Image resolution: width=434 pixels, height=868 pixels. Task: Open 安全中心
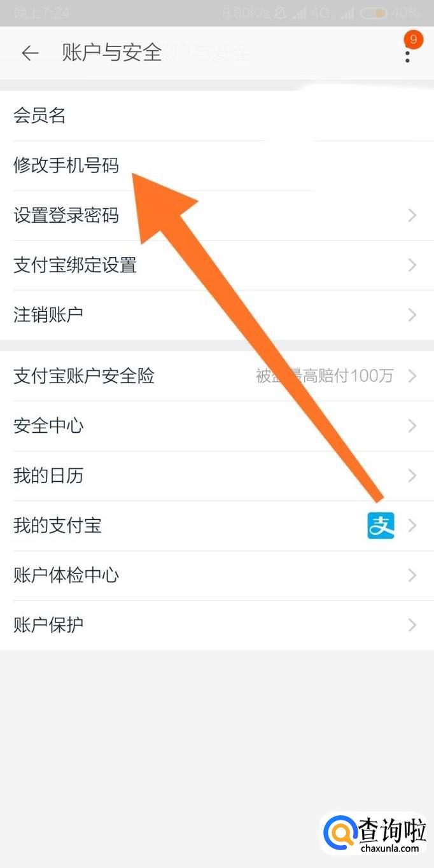point(217,426)
